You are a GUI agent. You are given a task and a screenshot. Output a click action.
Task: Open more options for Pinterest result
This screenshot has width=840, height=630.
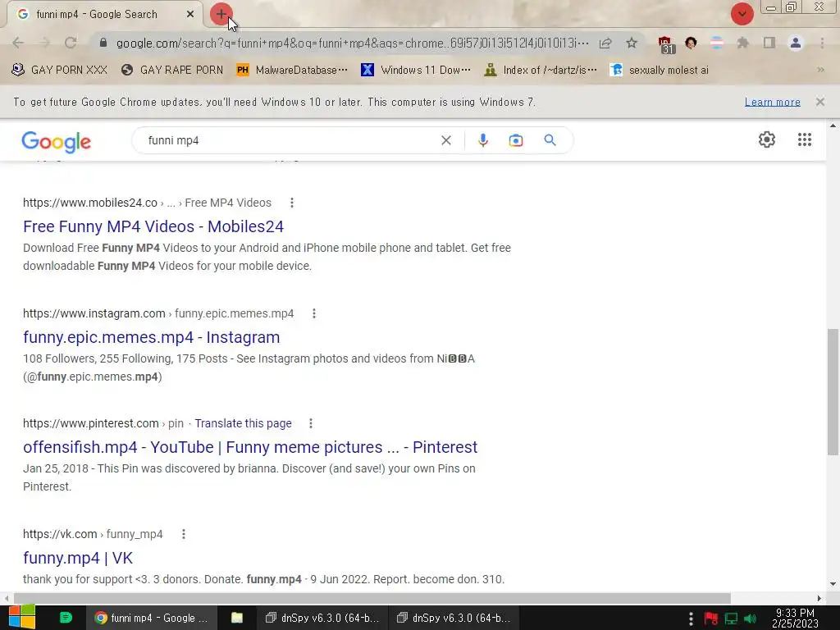click(311, 424)
